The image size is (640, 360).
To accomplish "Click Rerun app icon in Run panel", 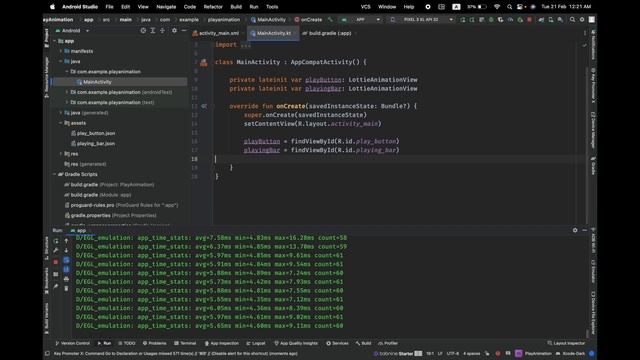I will 56,241.
